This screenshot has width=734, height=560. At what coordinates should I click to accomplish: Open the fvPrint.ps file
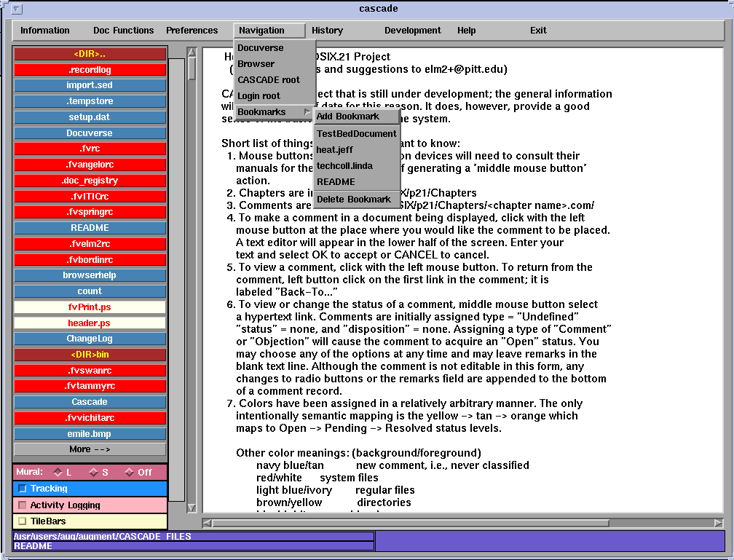pyautogui.click(x=90, y=307)
